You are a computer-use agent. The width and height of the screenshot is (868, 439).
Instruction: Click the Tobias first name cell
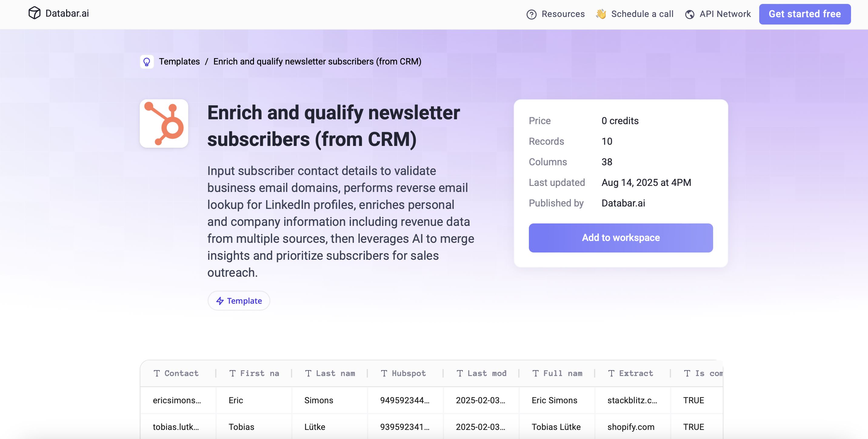coord(254,427)
